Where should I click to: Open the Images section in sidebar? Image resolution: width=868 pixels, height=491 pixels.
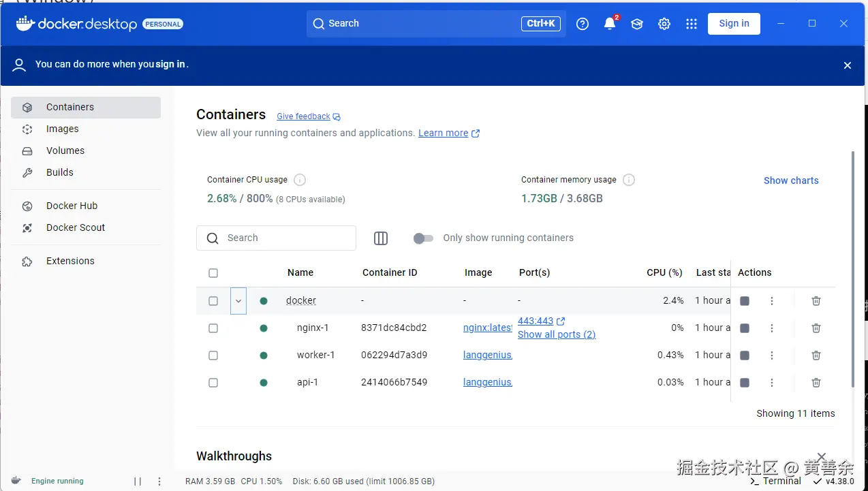point(86,129)
